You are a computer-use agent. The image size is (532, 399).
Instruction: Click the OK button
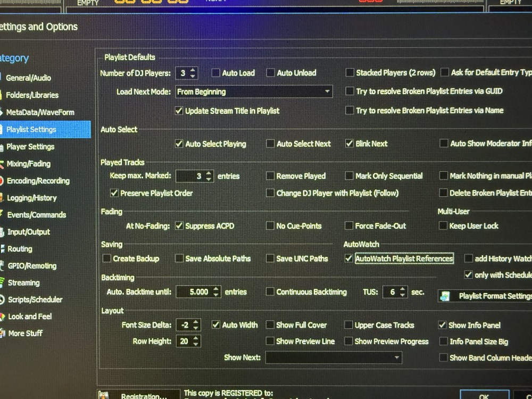coord(484,396)
